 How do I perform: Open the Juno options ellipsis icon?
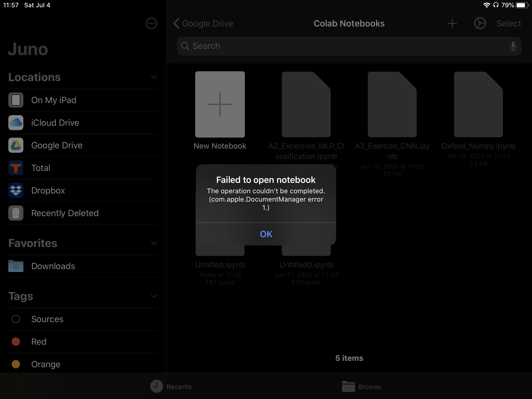[151, 23]
